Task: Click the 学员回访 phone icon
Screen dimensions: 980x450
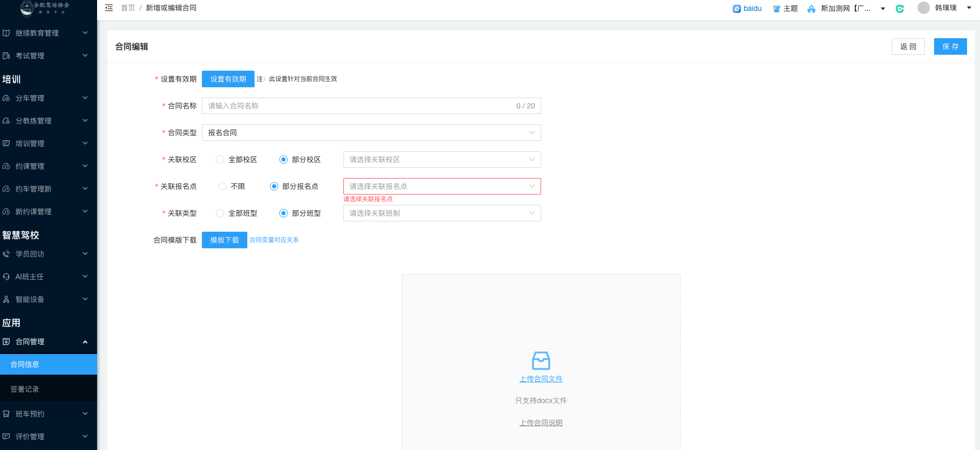Action: tap(6, 254)
